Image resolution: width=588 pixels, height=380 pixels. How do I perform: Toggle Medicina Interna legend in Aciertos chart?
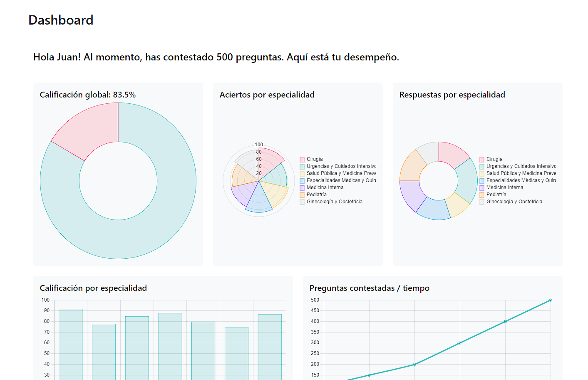click(322, 187)
